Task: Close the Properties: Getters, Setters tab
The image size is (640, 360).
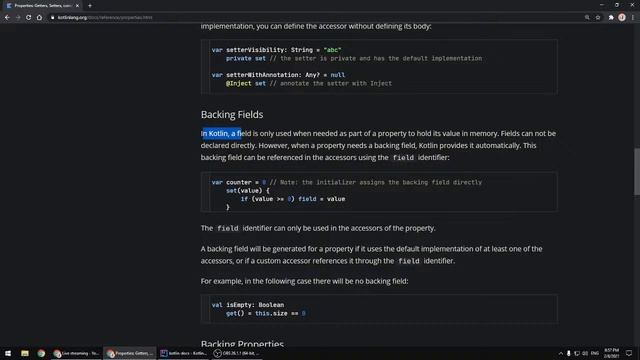Action: pos(77,6)
